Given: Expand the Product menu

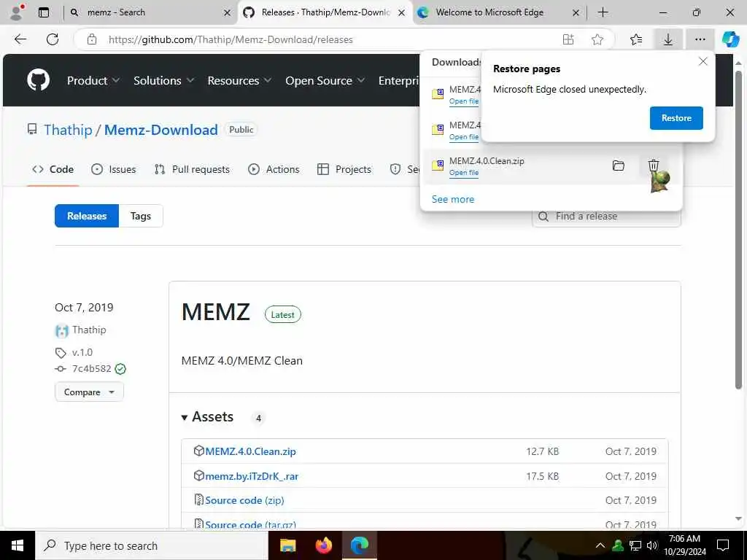Looking at the screenshot, I should click(93, 80).
